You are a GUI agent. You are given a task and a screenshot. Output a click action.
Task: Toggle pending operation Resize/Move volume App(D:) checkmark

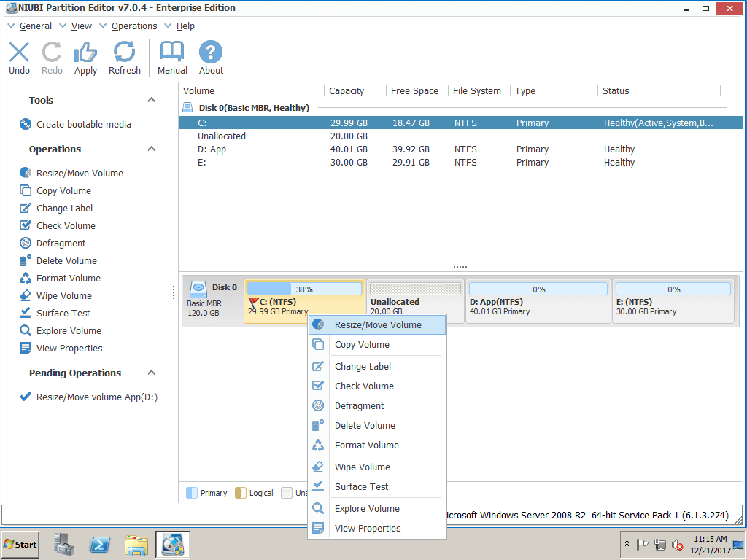pyautogui.click(x=26, y=397)
